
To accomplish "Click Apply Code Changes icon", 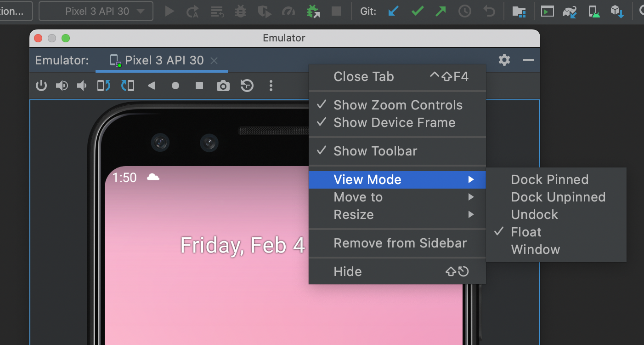I will tap(217, 11).
